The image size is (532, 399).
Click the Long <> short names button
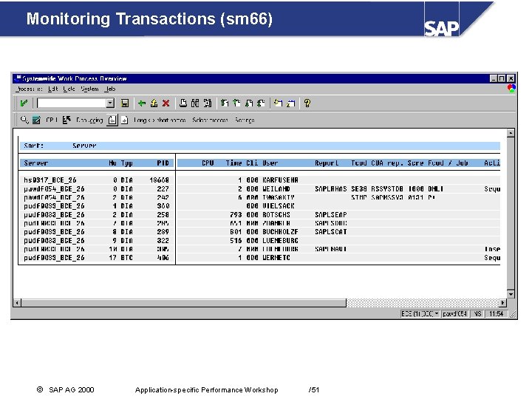tap(160, 120)
